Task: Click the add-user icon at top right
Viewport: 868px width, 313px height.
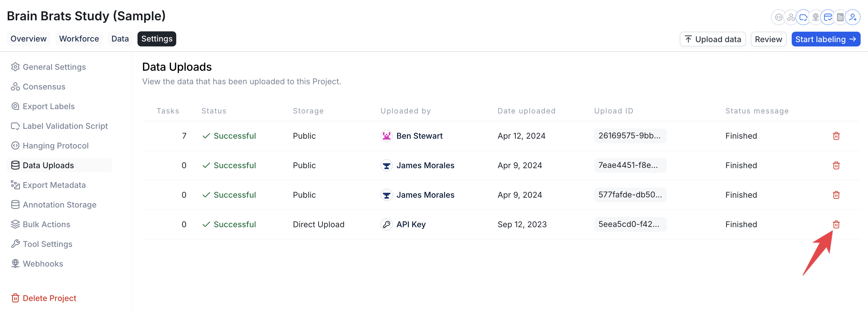Action: pyautogui.click(x=853, y=17)
